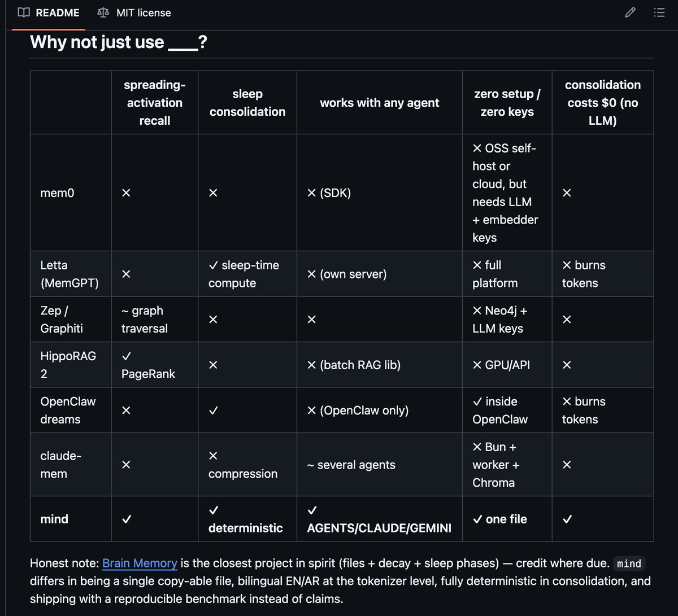Image resolution: width=678 pixels, height=616 pixels.
Task: Click X mark in Zep / Graphiti works-with-any-agent cell
Action: (311, 320)
